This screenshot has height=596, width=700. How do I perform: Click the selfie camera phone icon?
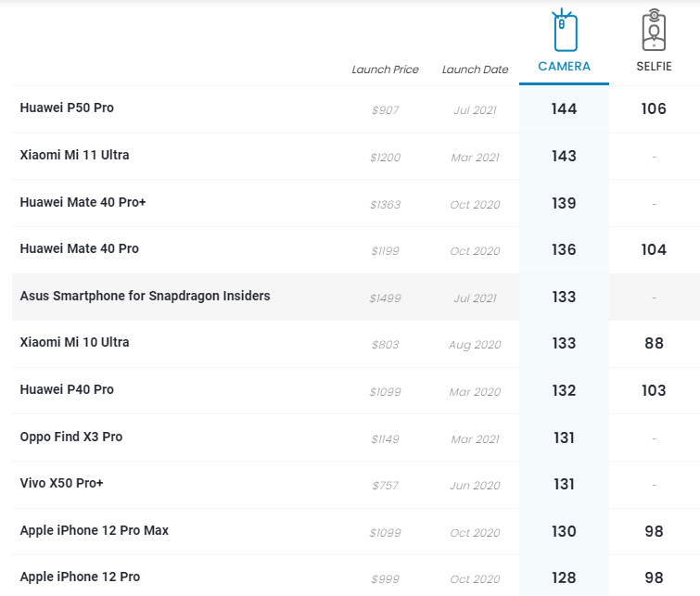click(654, 31)
